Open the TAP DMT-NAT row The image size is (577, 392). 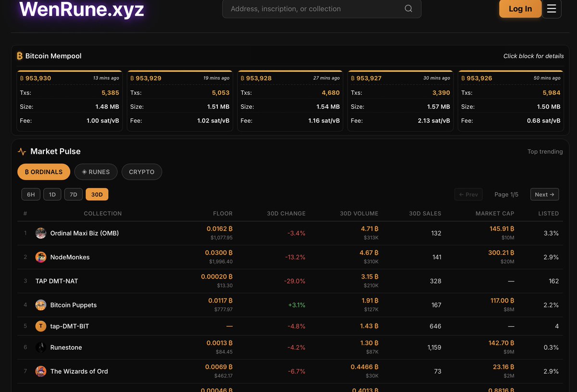point(290,281)
